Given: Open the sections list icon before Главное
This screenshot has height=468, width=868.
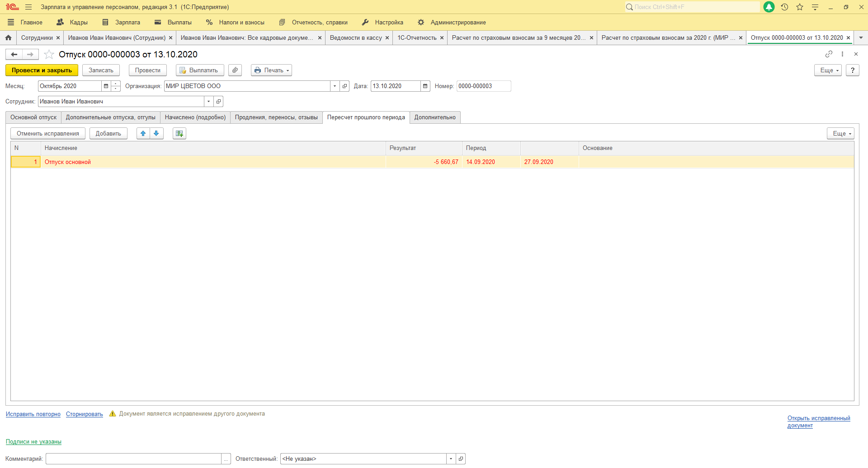Looking at the screenshot, I should pyautogui.click(x=11, y=22).
